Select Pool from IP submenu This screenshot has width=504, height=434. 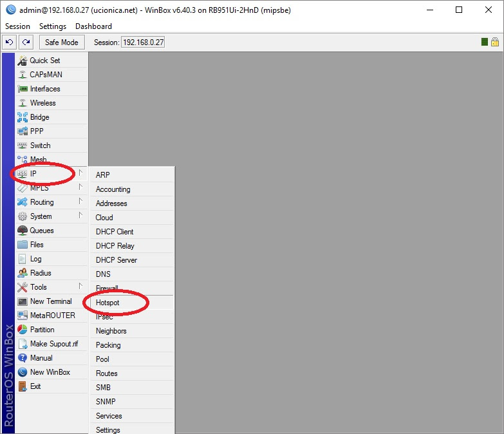[x=132, y=359]
